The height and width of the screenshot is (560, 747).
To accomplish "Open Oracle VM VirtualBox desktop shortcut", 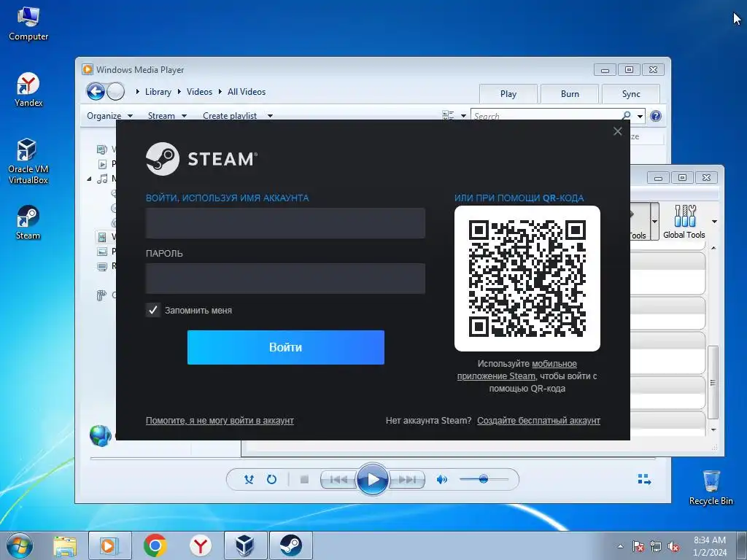I will pos(28,161).
